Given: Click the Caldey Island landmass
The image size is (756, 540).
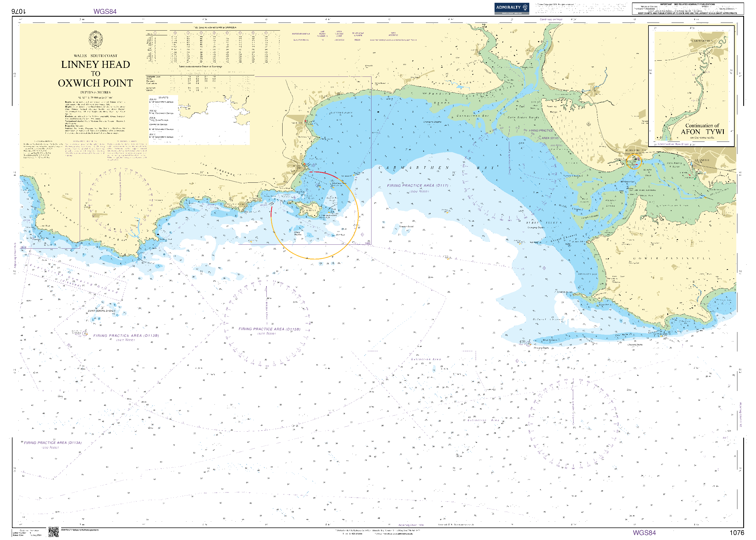Looking at the screenshot, I should click(x=310, y=209).
